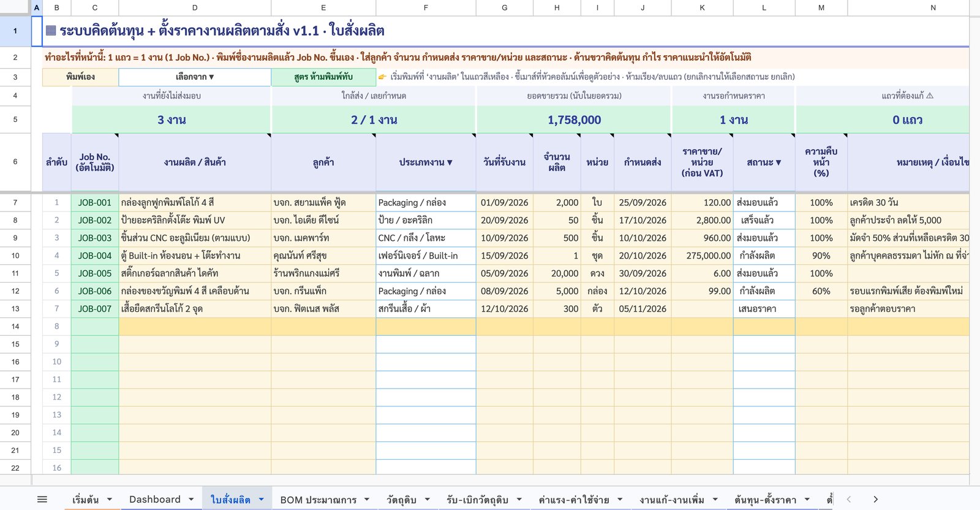Expand the เริ่มต้น tab dropdown arrow

(110, 500)
